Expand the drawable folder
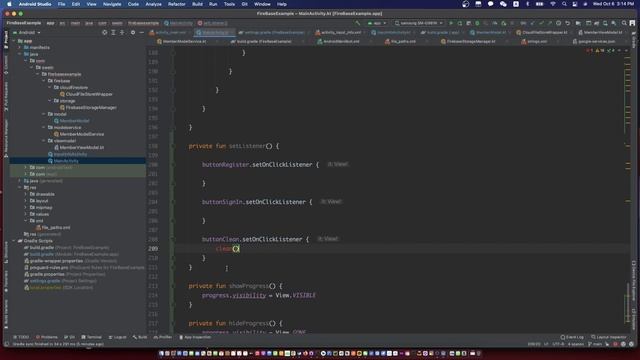640x360 pixels. pyautogui.click(x=26, y=194)
